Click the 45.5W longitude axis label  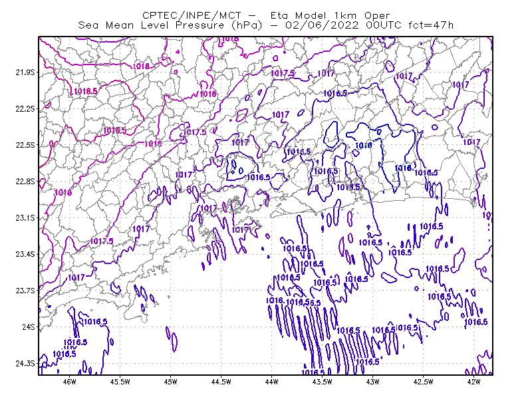click(x=120, y=382)
